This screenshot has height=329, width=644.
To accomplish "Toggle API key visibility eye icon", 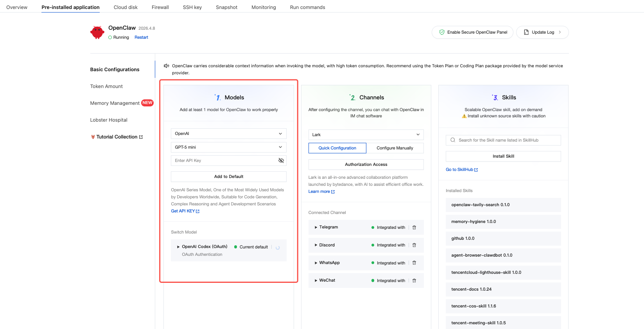I will [x=281, y=160].
